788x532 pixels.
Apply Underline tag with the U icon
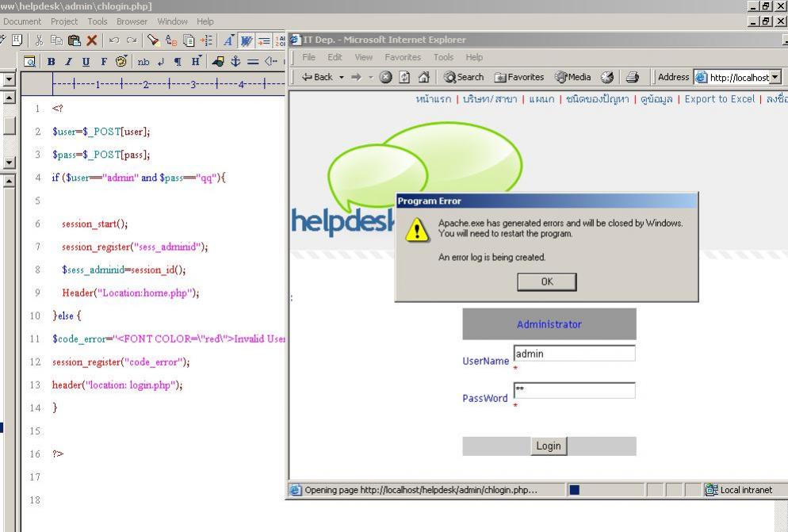[86, 61]
